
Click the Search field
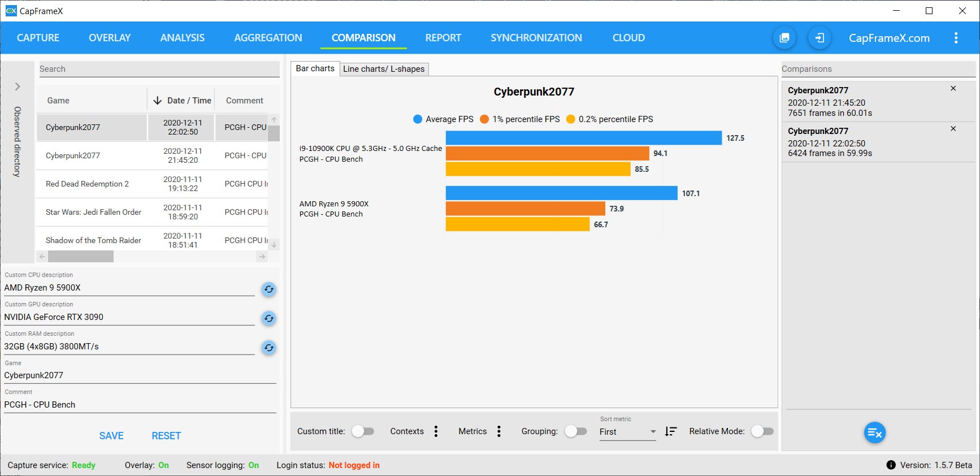[159, 69]
